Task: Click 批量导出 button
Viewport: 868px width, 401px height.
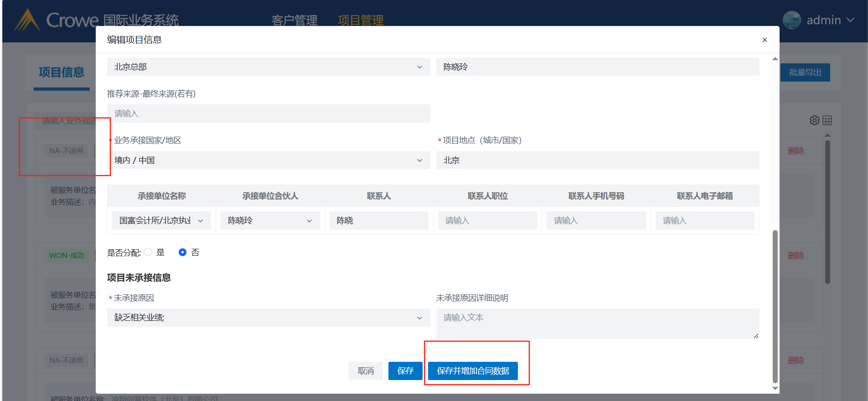Action: click(805, 72)
